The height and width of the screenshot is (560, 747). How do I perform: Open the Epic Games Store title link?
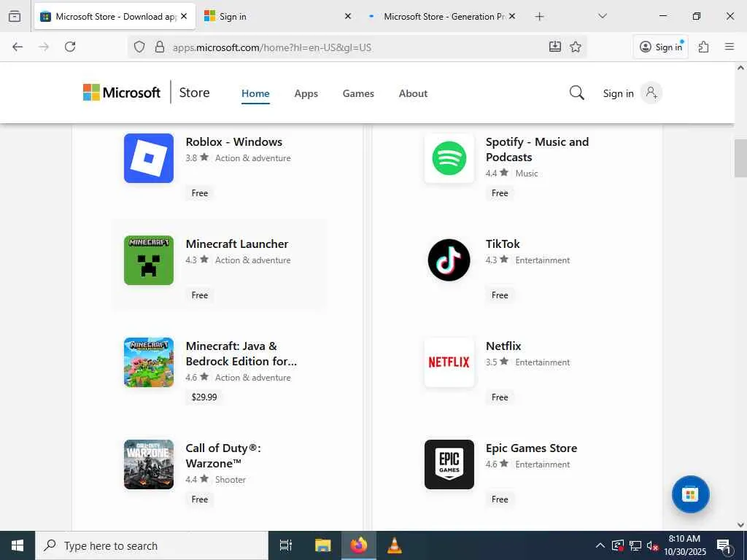point(531,448)
